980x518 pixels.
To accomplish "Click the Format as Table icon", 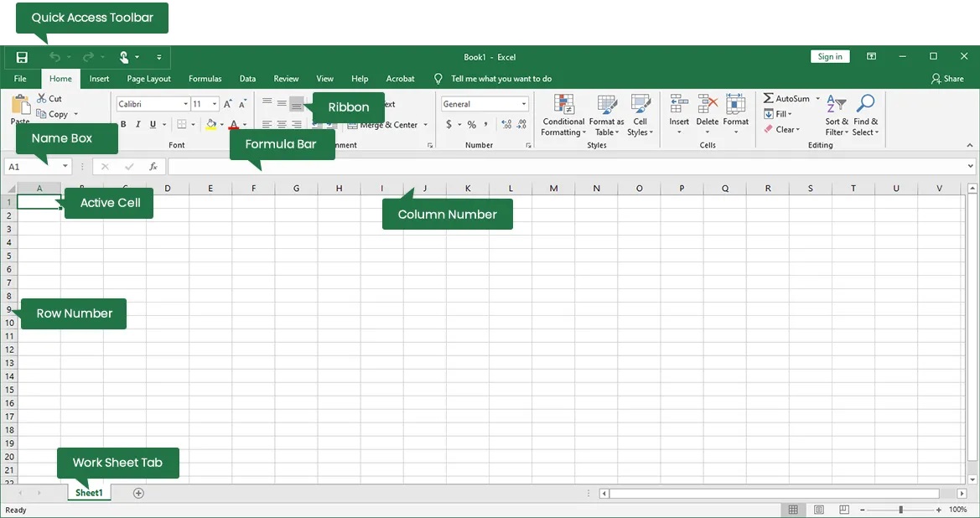I will tap(606, 106).
